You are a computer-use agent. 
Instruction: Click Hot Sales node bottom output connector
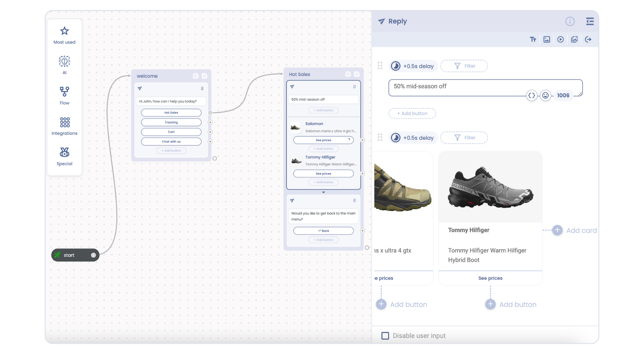pos(367,247)
